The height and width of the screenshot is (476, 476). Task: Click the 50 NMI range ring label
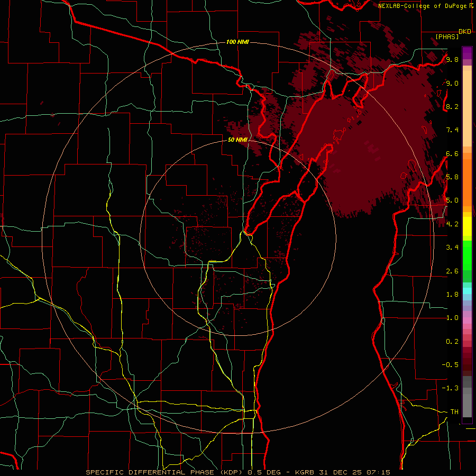click(x=237, y=140)
